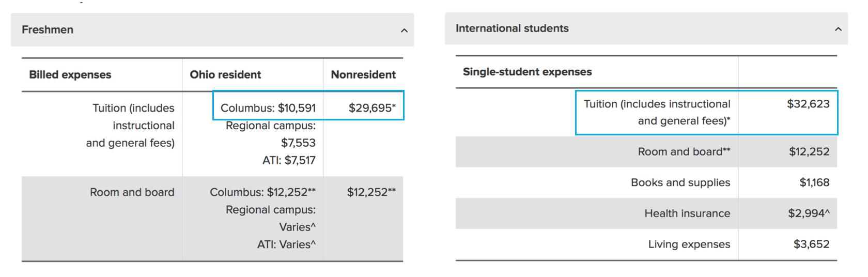Viewport: 868px width, 277px height.
Task: Click the Living expenses row label
Action: point(689,244)
